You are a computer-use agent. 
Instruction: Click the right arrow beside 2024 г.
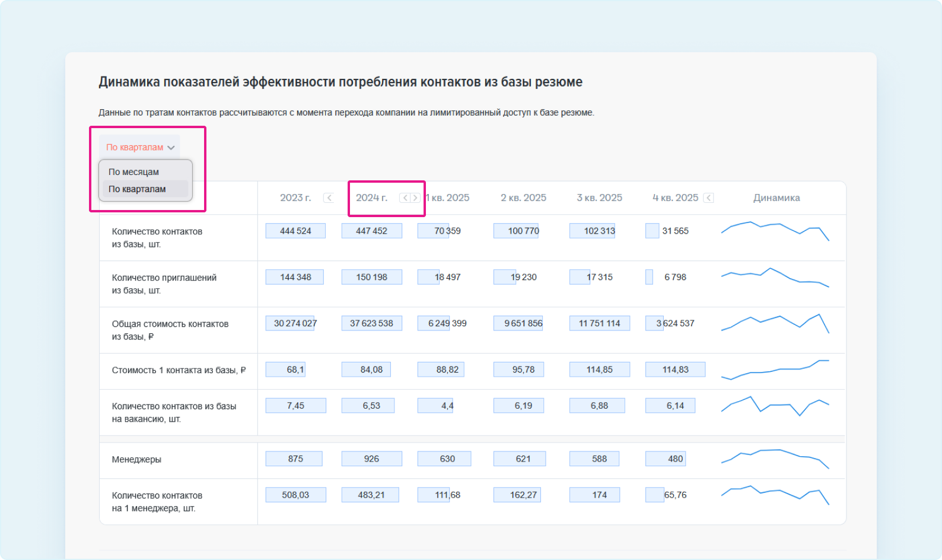click(x=415, y=198)
